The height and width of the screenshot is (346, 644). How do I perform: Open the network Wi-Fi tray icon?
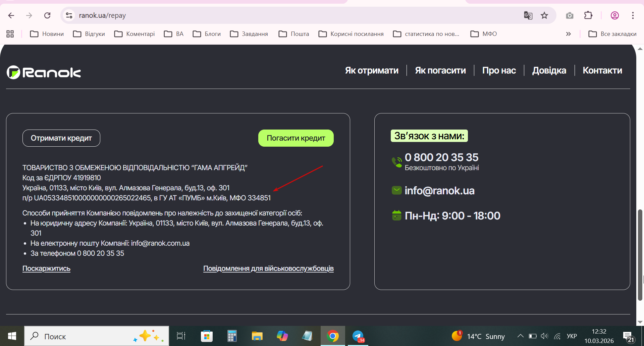point(557,336)
